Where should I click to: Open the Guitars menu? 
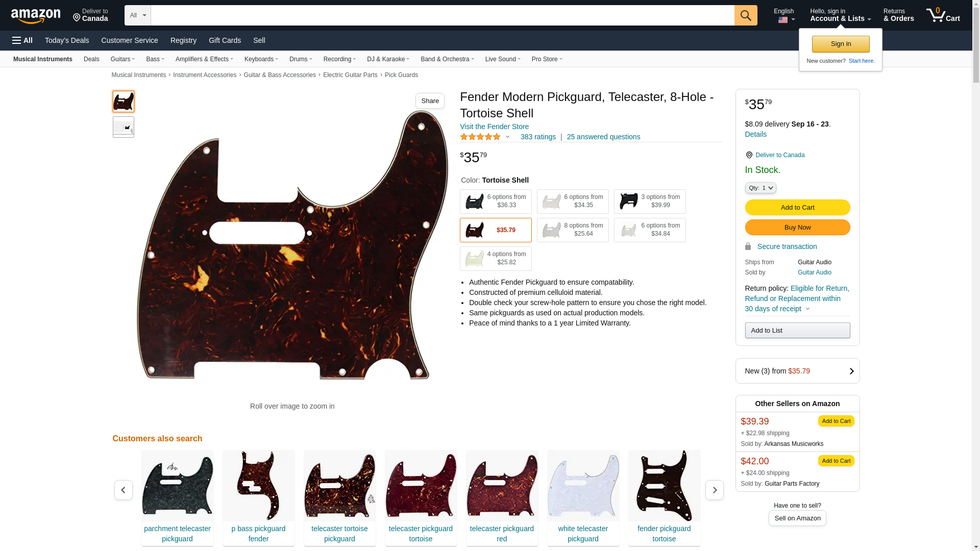(122, 59)
